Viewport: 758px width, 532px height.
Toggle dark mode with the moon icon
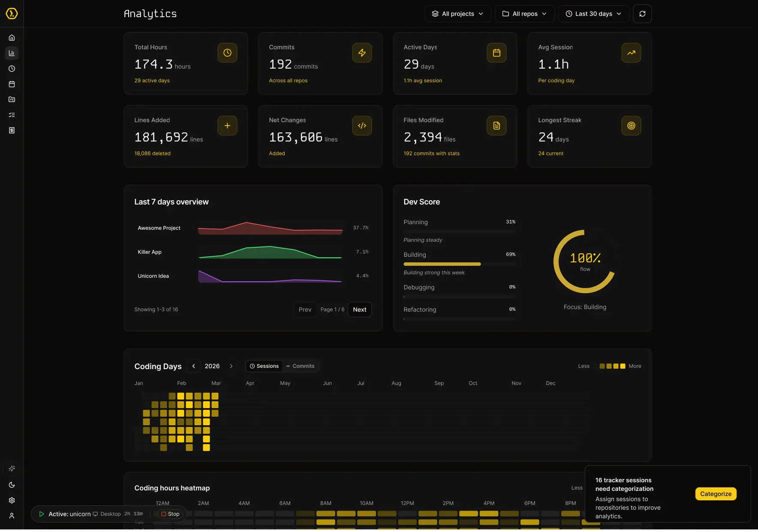[12, 484]
